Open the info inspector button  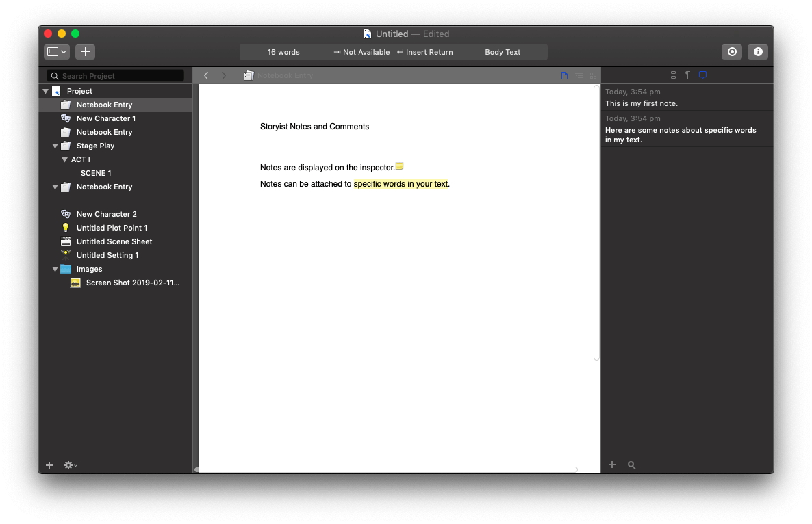(x=758, y=52)
